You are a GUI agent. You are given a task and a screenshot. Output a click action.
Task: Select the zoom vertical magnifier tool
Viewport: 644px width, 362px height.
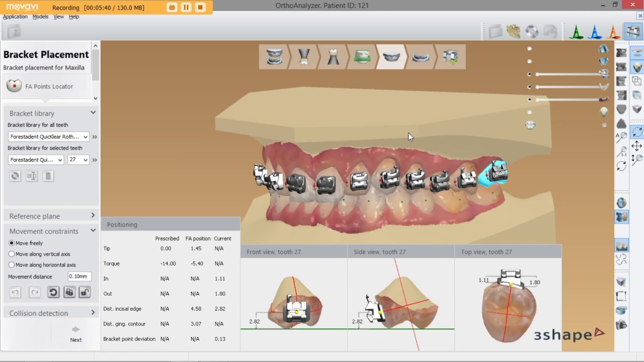(x=637, y=160)
